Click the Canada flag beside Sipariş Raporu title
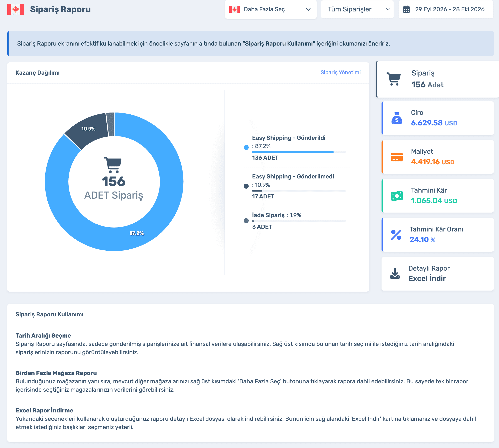This screenshot has height=448, width=499. coord(16,9)
